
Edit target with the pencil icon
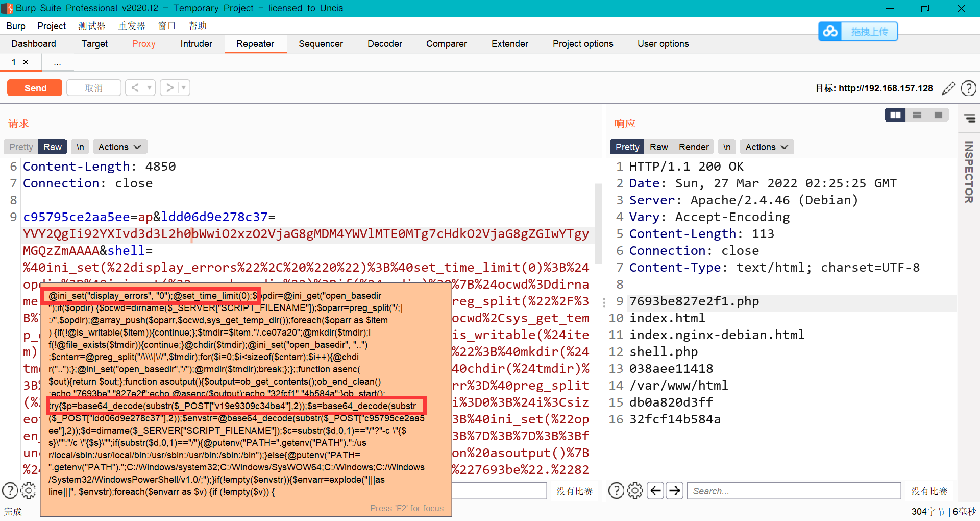[948, 88]
